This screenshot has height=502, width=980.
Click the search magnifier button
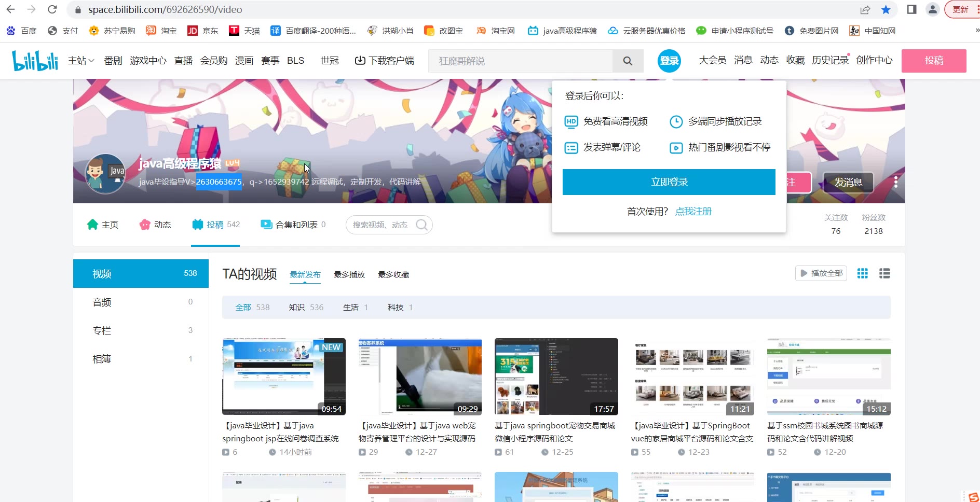(628, 61)
